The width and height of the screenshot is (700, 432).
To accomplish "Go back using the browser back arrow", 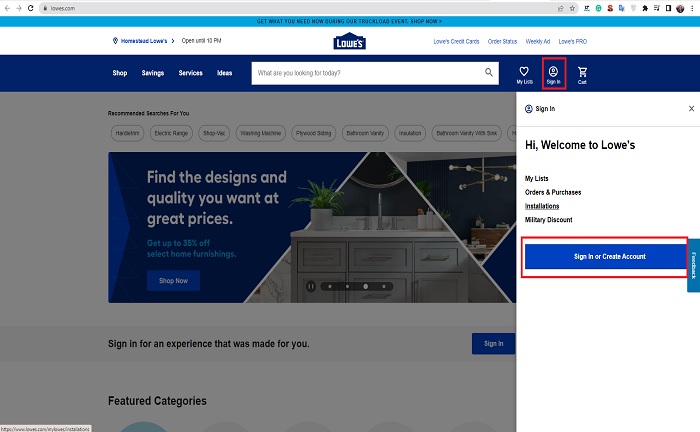I will 7,8.
